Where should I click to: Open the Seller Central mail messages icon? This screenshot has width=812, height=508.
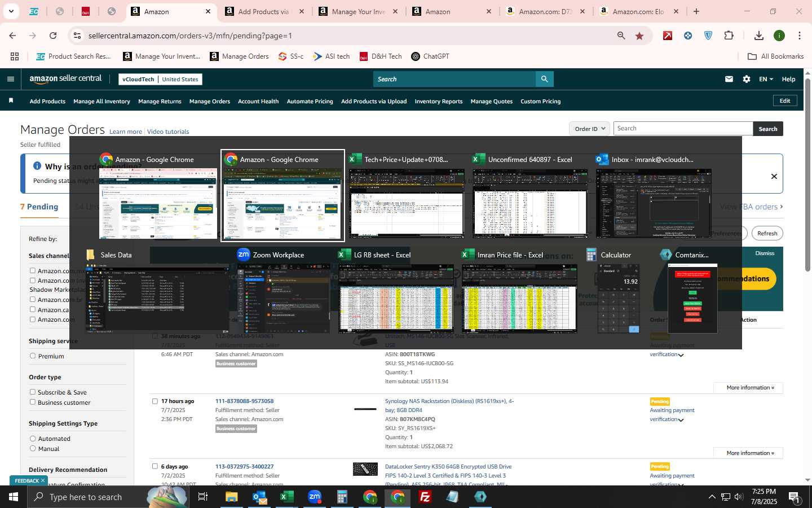(x=729, y=79)
